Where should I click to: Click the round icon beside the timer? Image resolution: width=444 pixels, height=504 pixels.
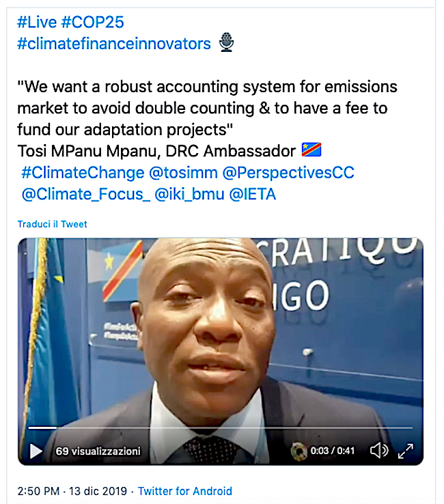coord(297,451)
